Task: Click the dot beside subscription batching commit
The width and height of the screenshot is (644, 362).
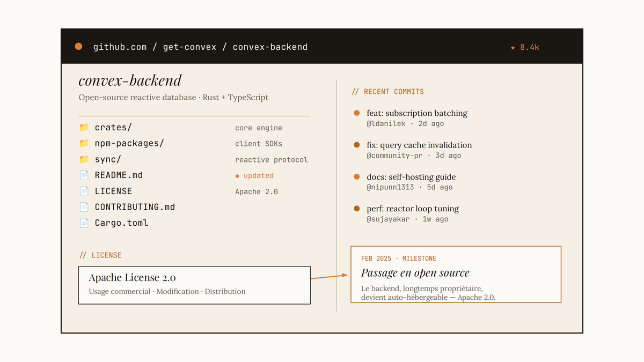Action: (x=357, y=113)
